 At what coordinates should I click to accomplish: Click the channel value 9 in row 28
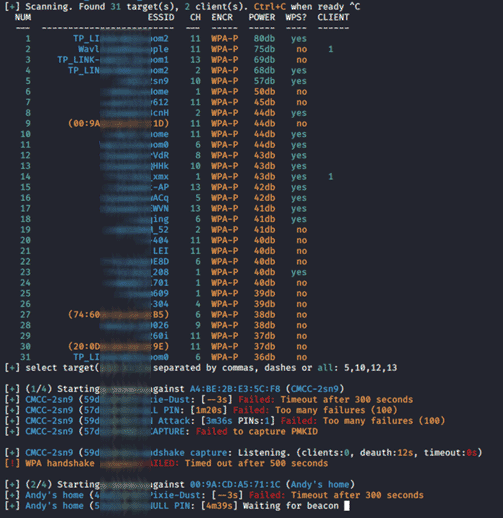198,325
